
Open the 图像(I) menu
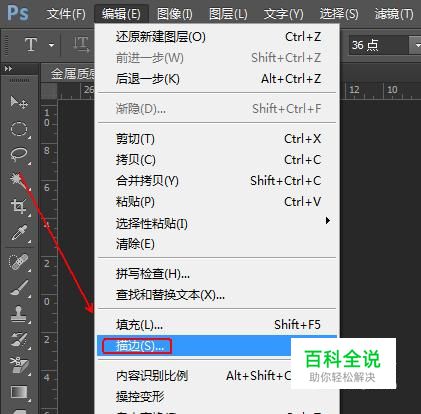[175, 14]
